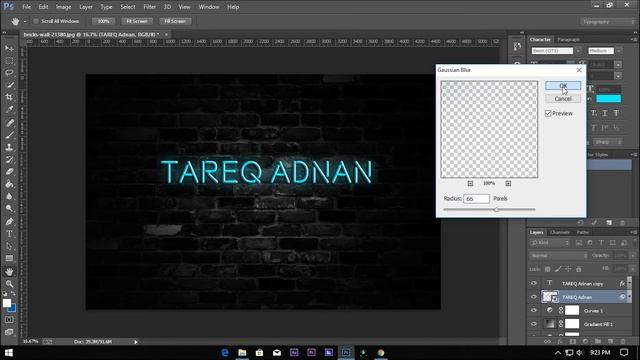Select the Hand tool in toolbar
Image resolution: width=640 pixels, height=360 pixels.
9,272
